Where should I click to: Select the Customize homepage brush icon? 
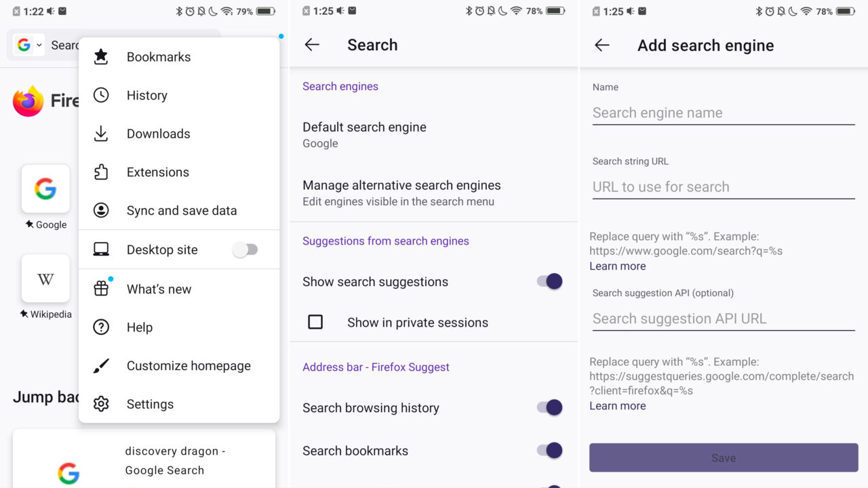coord(100,365)
